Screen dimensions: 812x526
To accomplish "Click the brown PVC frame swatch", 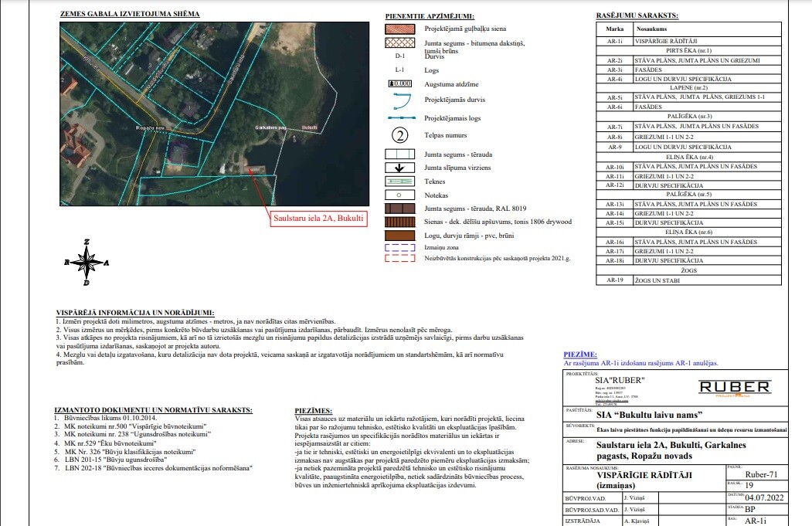I will point(399,236).
